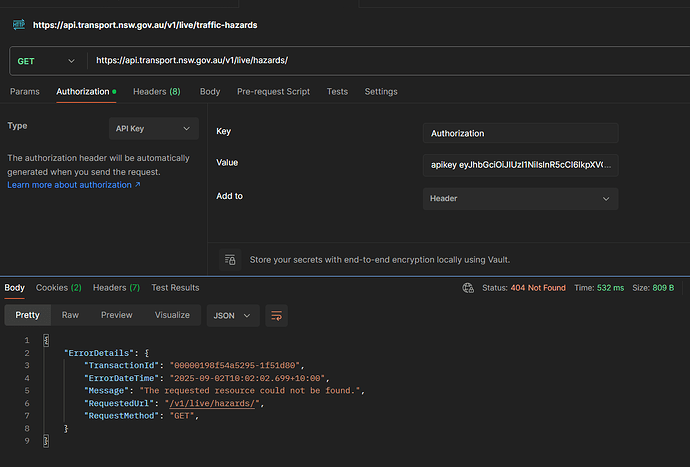Click the Vault icon beside the secrets message
Viewport: 690px width, 467px height.
tap(230, 259)
